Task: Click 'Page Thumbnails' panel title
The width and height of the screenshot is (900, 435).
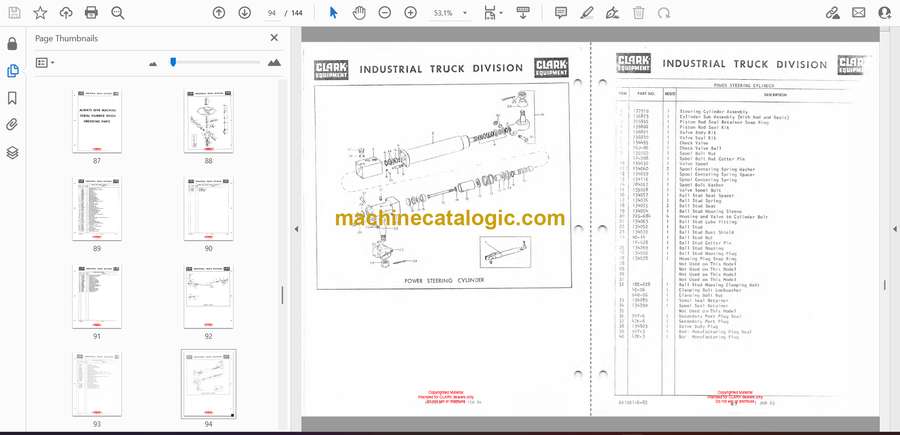Action: click(x=66, y=38)
